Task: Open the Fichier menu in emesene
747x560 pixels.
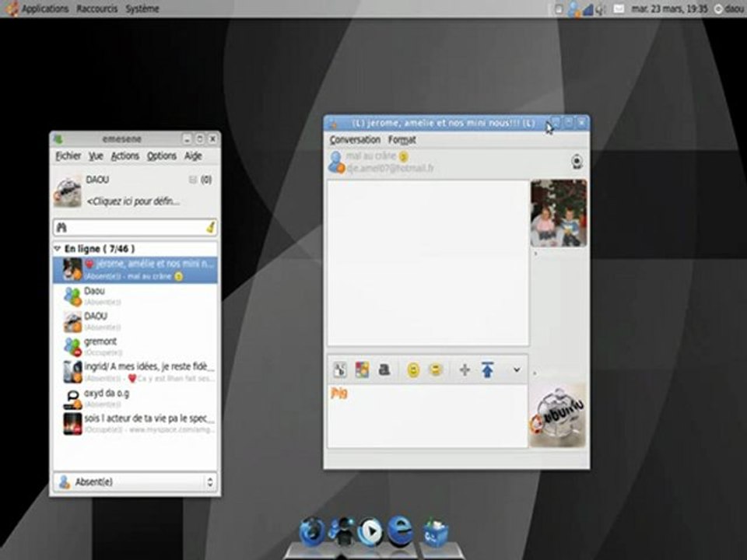Action: [x=68, y=156]
